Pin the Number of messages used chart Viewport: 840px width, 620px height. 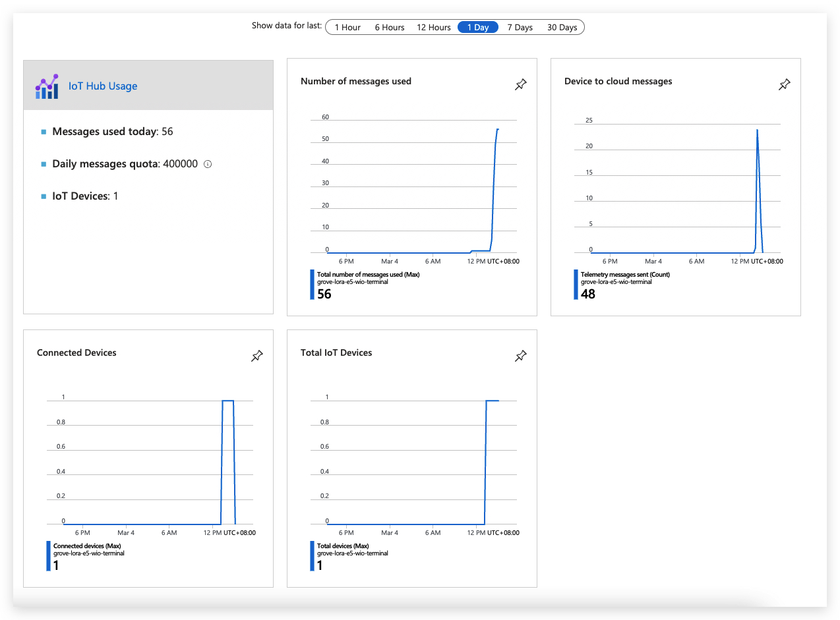(x=520, y=84)
